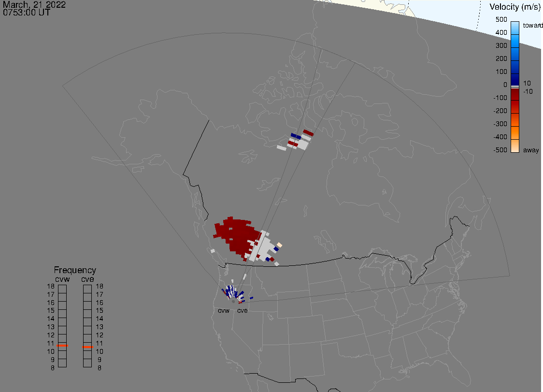Click the cvw bar cell between 17 and 18
Screen dimensions: 543x392
coord(62,289)
